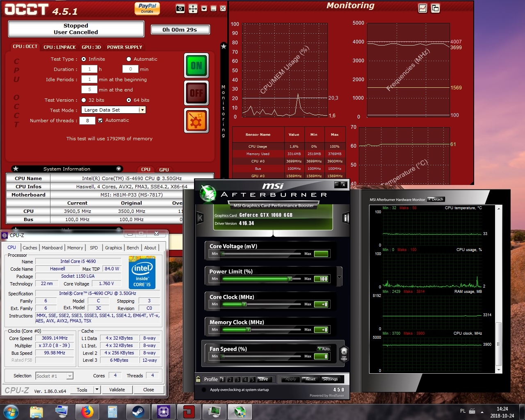Click the OCCT move-window arrows icon
This screenshot has width=525, height=420.
coord(193,9)
